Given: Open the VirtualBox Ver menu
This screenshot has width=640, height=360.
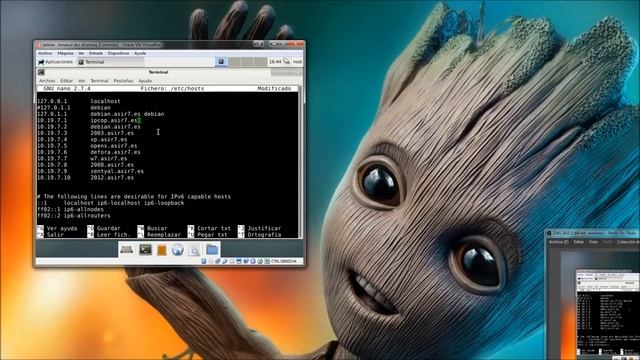Looking at the screenshot, I should [x=81, y=53].
